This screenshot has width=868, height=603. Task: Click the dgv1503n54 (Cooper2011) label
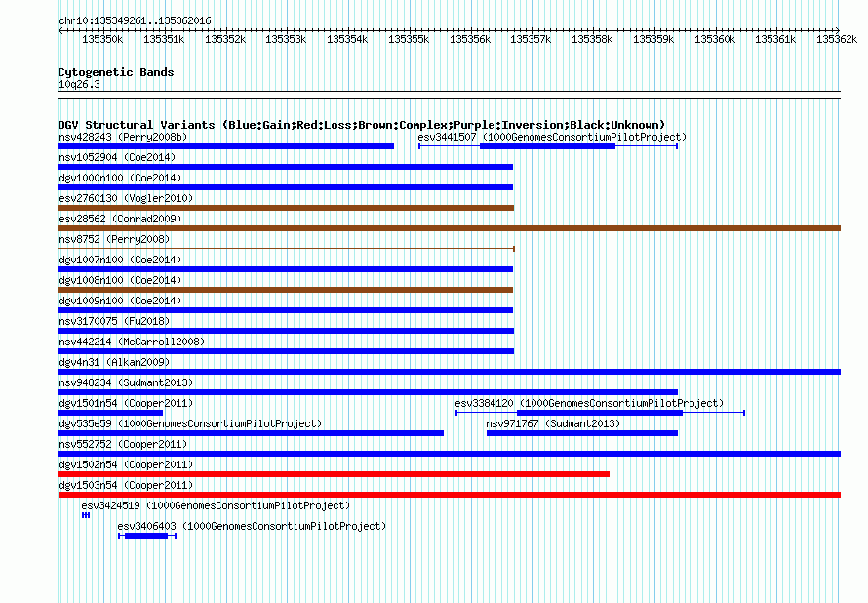coord(126,485)
